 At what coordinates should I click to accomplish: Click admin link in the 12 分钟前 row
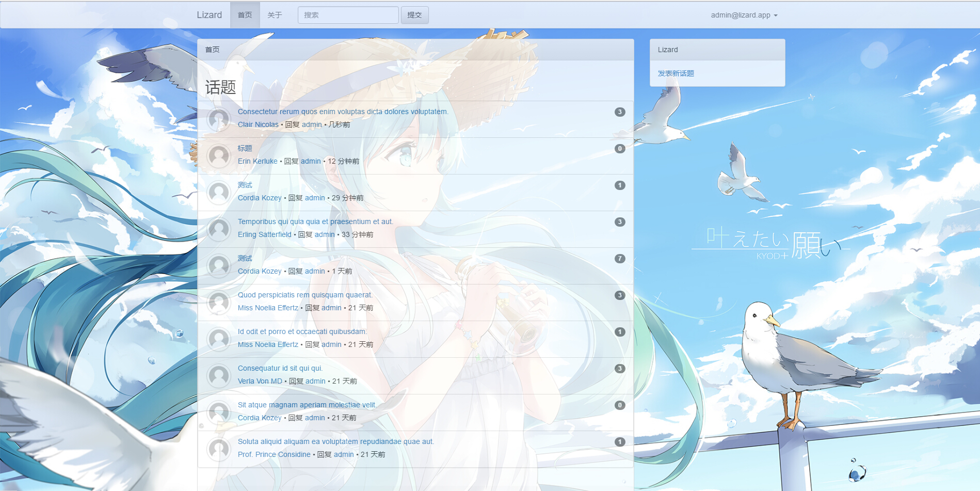pos(311,161)
